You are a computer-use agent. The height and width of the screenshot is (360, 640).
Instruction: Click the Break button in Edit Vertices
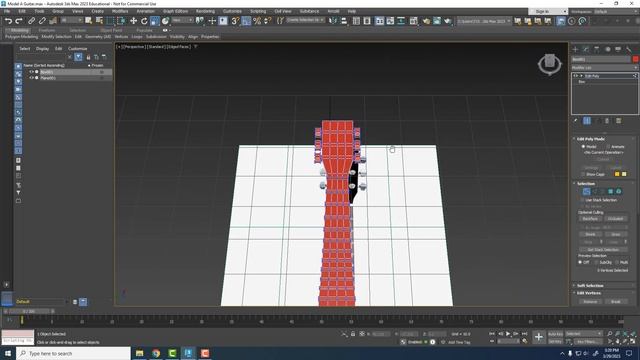pos(616,302)
